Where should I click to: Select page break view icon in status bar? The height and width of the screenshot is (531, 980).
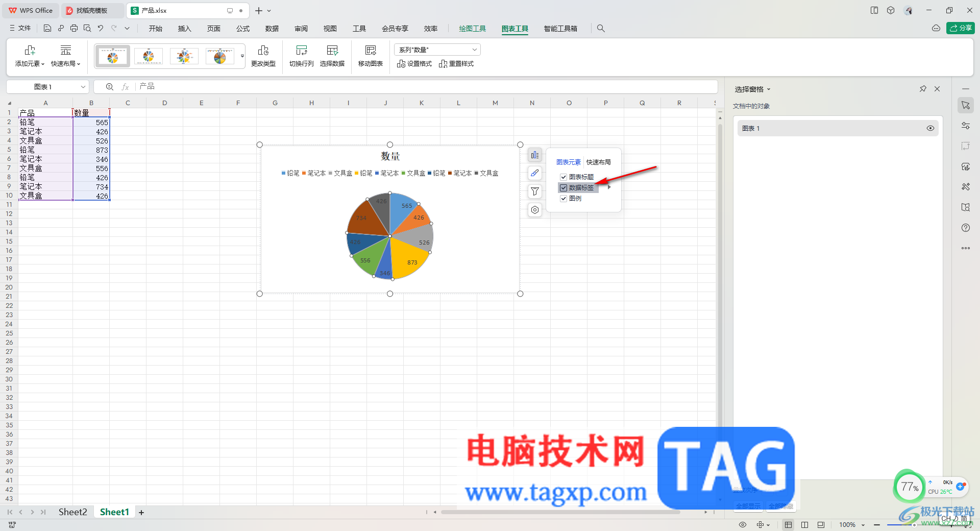tap(820, 525)
